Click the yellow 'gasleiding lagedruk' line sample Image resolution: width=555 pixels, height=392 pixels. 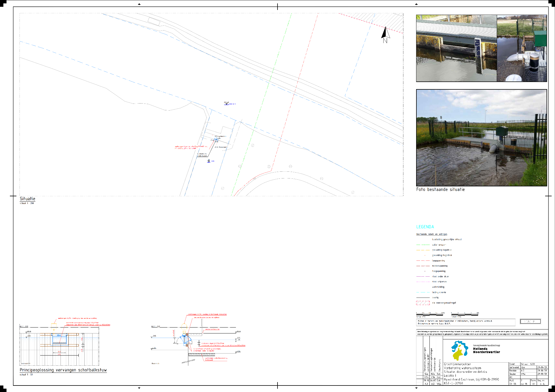pyautogui.click(x=423, y=250)
